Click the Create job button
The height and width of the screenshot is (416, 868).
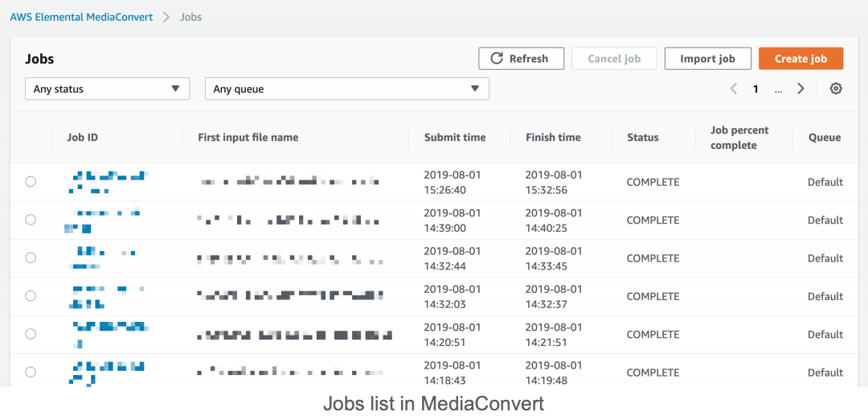click(x=800, y=59)
